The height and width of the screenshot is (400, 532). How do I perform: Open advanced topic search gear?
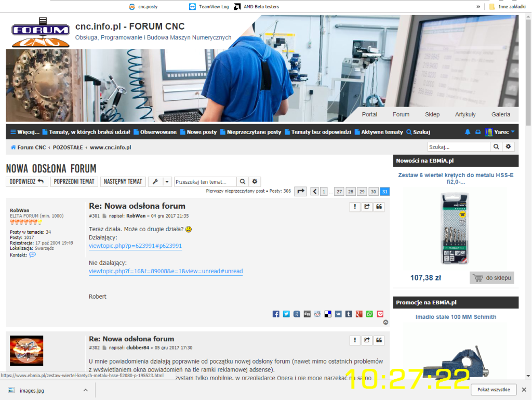255,181
